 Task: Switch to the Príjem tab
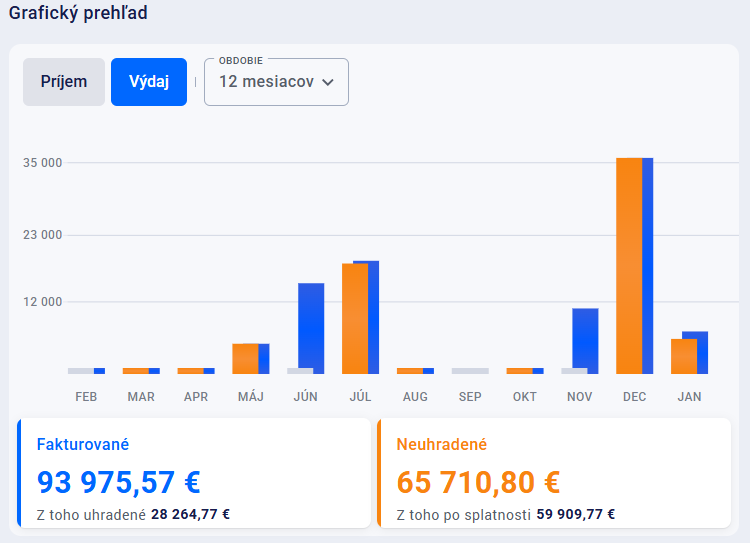click(64, 82)
